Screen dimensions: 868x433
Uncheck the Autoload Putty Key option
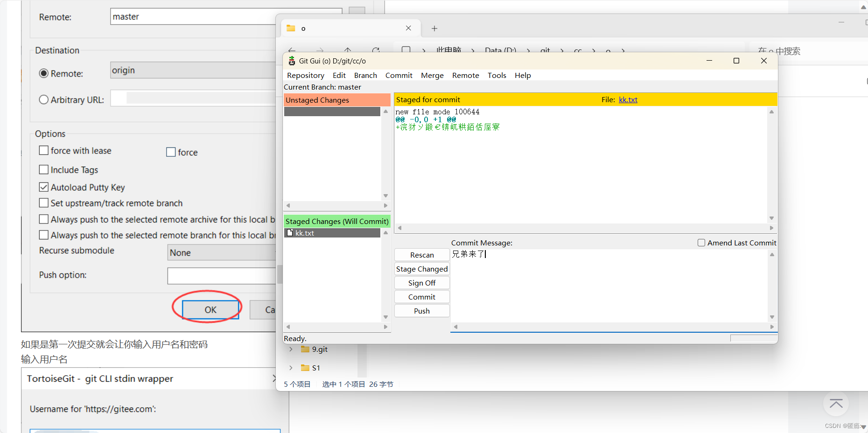pos(43,187)
